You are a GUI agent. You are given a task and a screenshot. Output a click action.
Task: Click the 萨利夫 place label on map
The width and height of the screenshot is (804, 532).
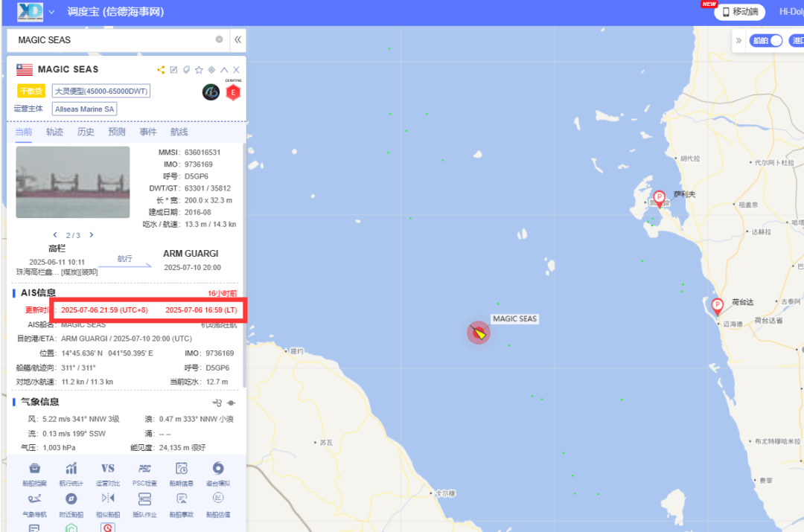pyautogui.click(x=685, y=194)
